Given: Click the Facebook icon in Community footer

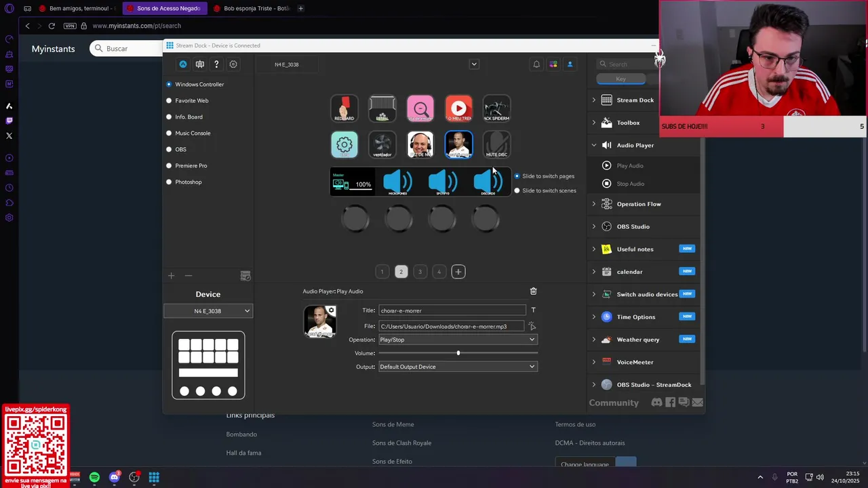Looking at the screenshot, I should tap(670, 403).
